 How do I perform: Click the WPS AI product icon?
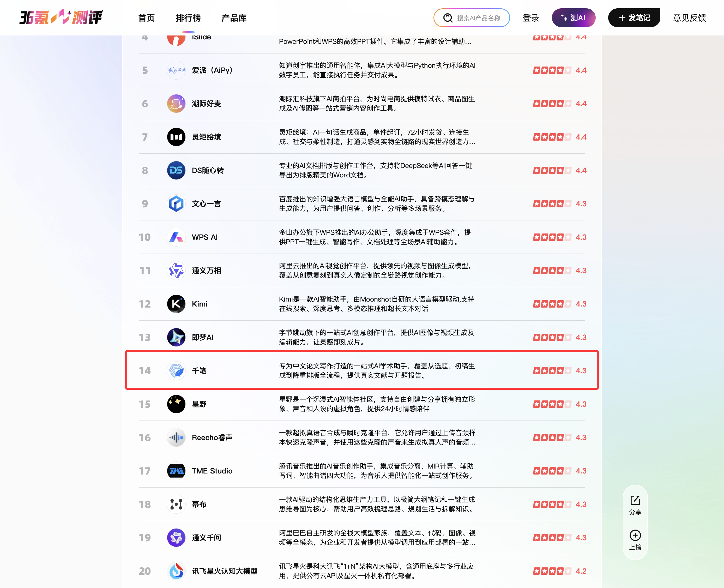(x=176, y=237)
